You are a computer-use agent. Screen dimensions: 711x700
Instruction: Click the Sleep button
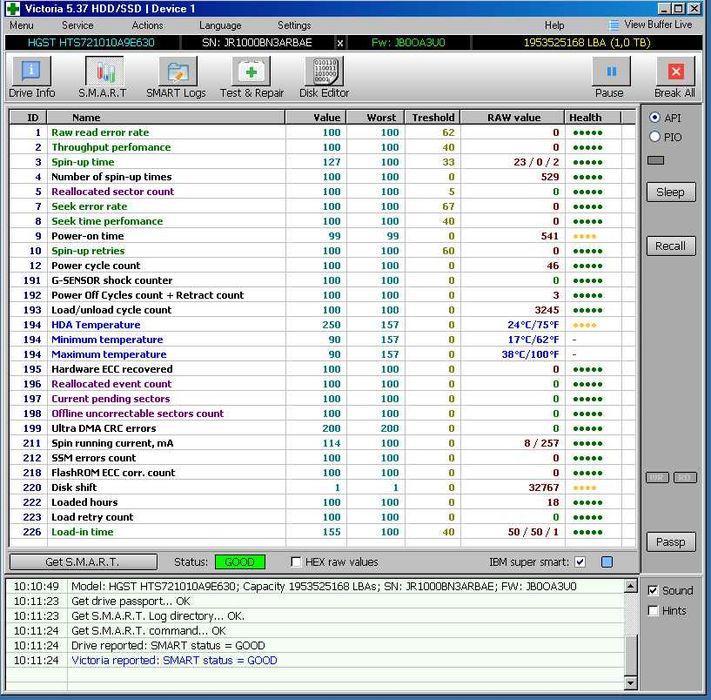pos(671,192)
